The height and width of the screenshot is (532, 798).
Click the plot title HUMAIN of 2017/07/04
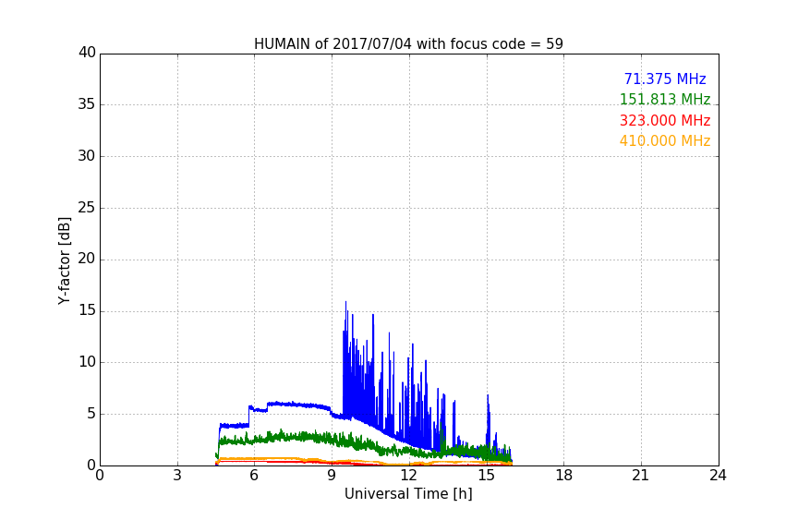pos(408,44)
